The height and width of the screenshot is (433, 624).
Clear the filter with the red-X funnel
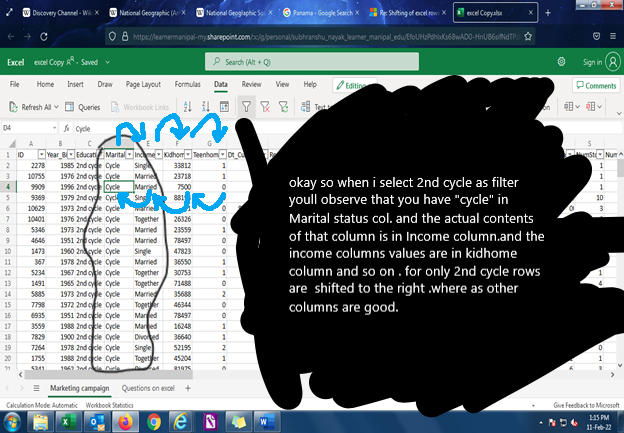265,107
